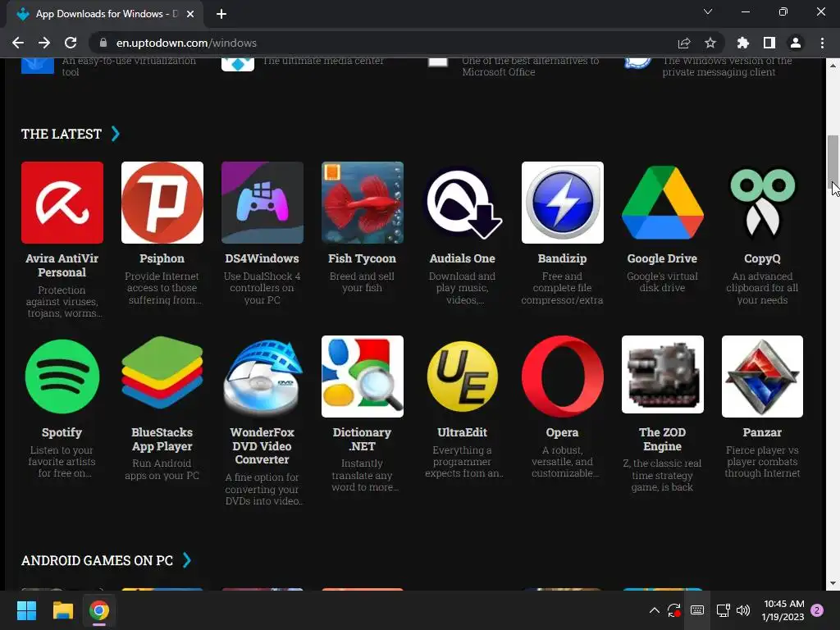Bookmark this page with the star icon
The width and height of the screenshot is (840, 630).
(710, 43)
